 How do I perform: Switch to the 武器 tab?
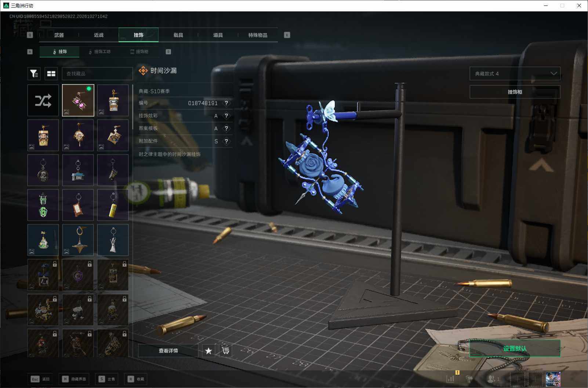[59, 35]
